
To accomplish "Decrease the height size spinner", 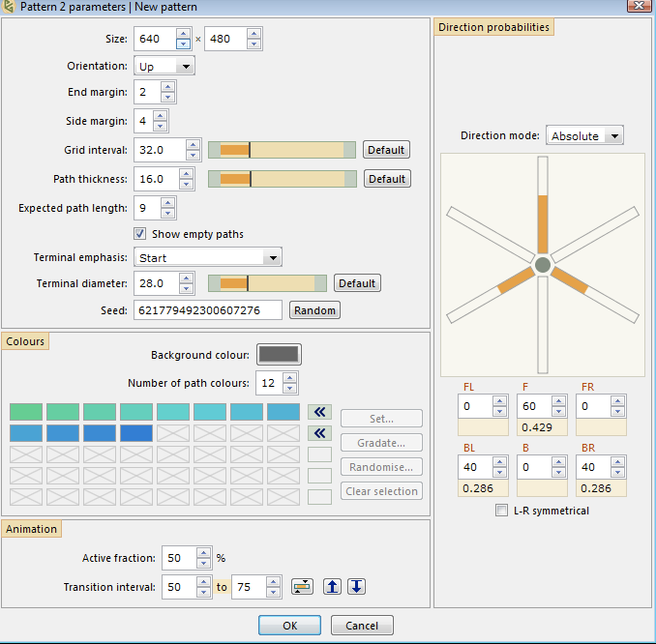I will click(x=253, y=44).
